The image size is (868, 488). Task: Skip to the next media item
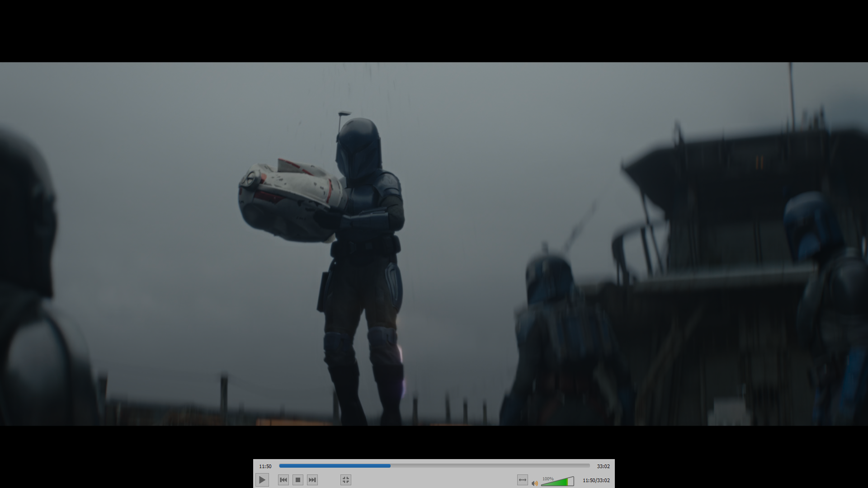tap(312, 480)
